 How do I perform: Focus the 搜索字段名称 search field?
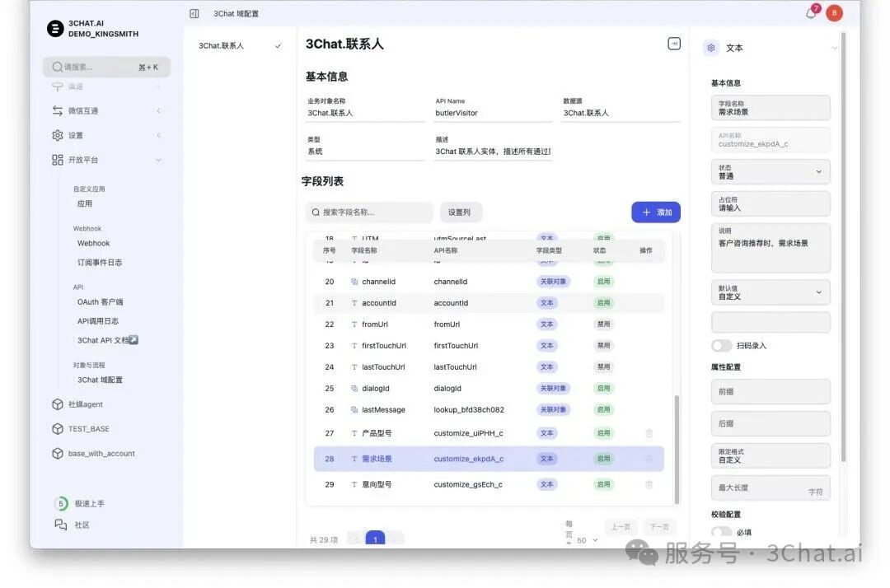click(369, 212)
